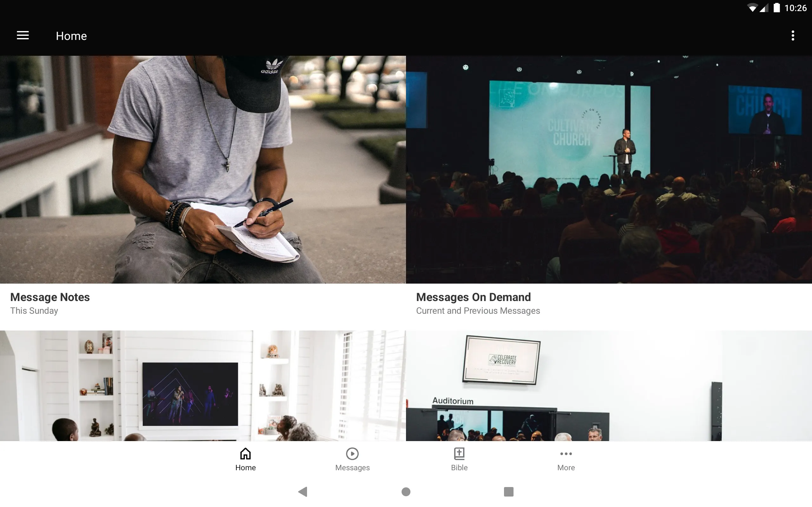Screen dimensions: 812x507
Task: Tap the back navigation button
Action: pos(302,491)
